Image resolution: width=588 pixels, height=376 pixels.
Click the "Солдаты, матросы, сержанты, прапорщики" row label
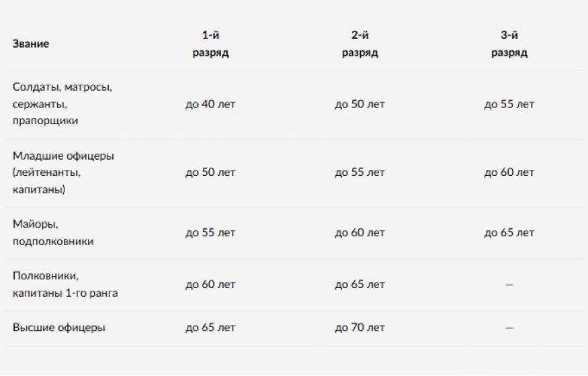point(62,104)
